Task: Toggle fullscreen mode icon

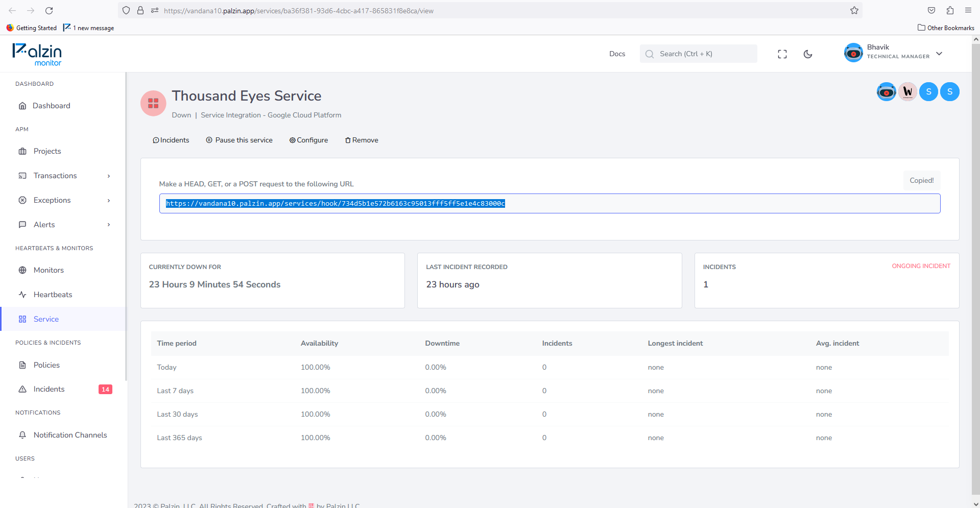Action: (782, 54)
